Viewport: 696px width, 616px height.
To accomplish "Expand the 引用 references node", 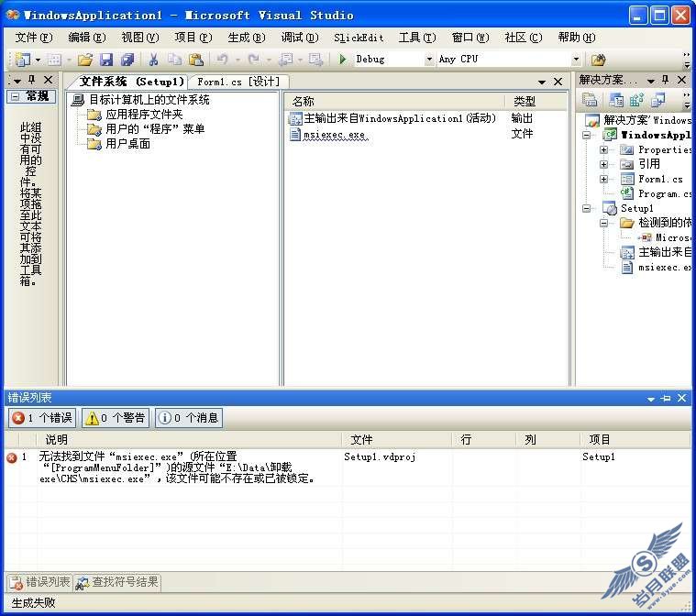I will (x=603, y=165).
